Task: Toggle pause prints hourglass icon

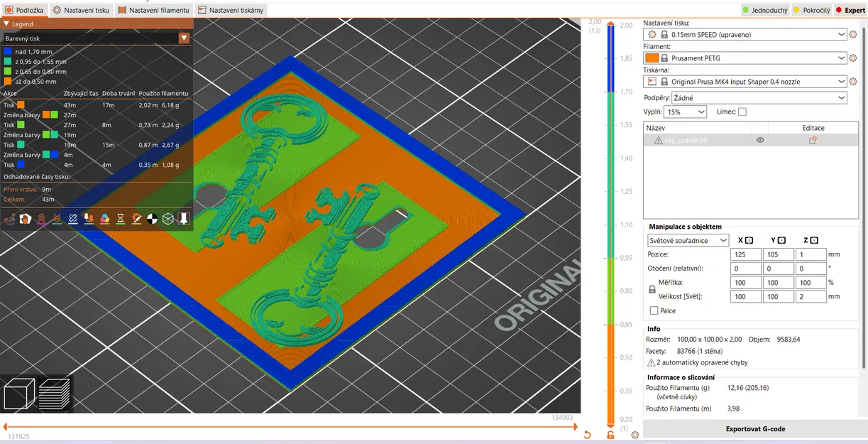Action: pos(120,219)
